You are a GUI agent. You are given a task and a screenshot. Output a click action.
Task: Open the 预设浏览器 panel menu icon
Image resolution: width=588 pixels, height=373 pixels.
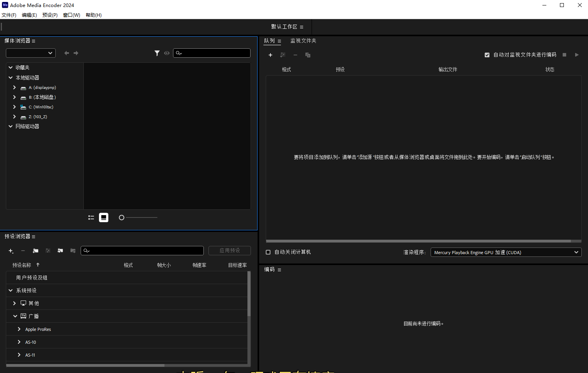point(34,237)
